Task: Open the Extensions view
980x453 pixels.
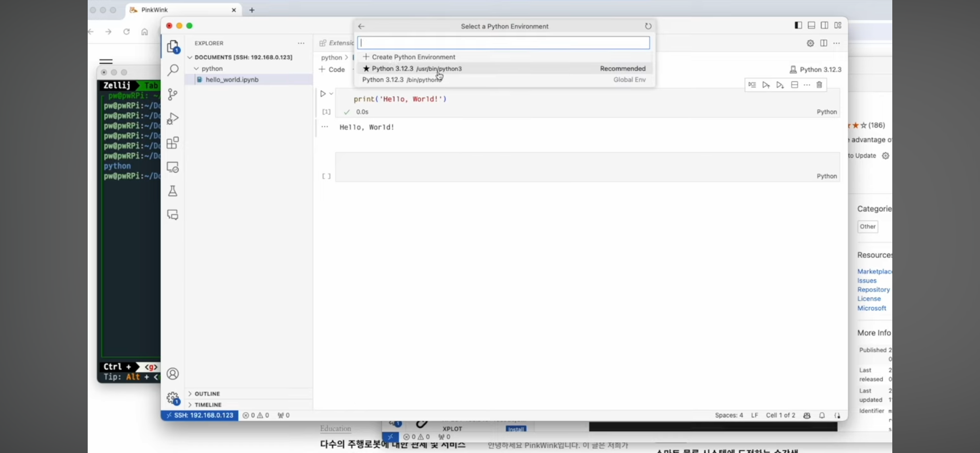Action: (x=173, y=143)
